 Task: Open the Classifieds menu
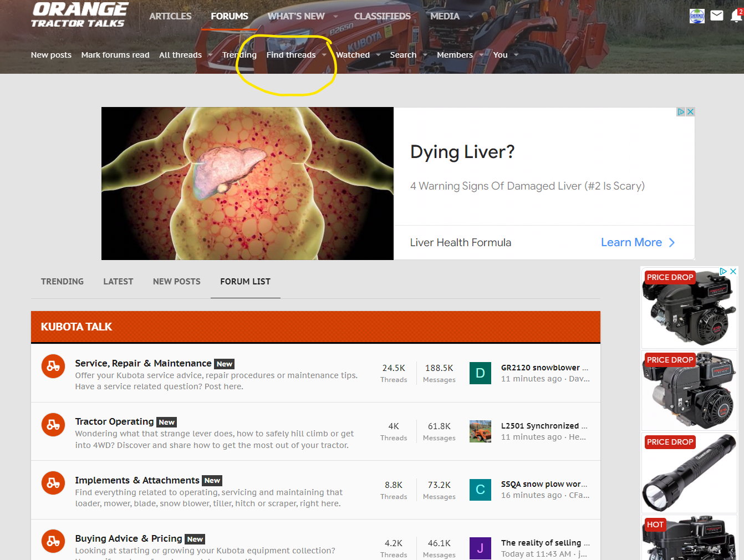coord(383,16)
